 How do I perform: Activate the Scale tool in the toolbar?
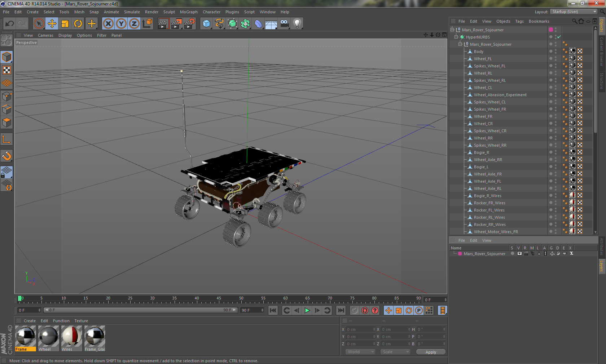pyautogui.click(x=65, y=24)
